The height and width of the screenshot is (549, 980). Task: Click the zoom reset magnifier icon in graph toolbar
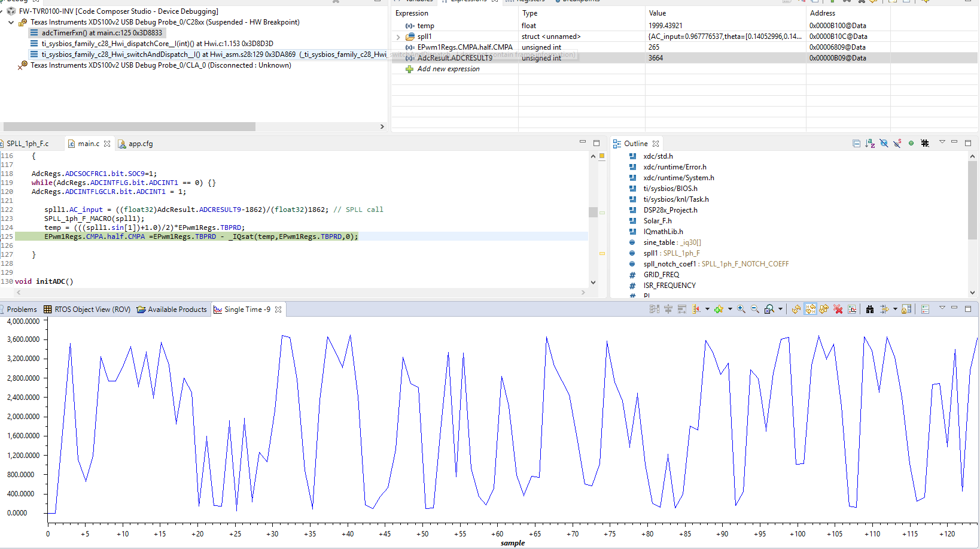(769, 310)
